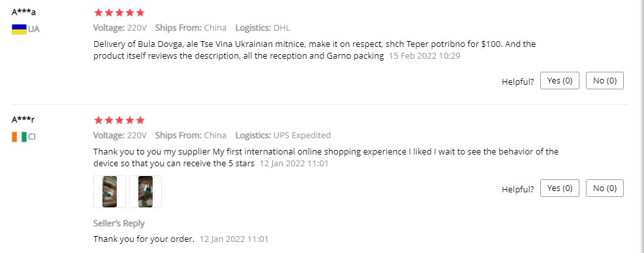Click the Seller's Reply heading
The width and height of the screenshot is (644, 253).
point(119,224)
